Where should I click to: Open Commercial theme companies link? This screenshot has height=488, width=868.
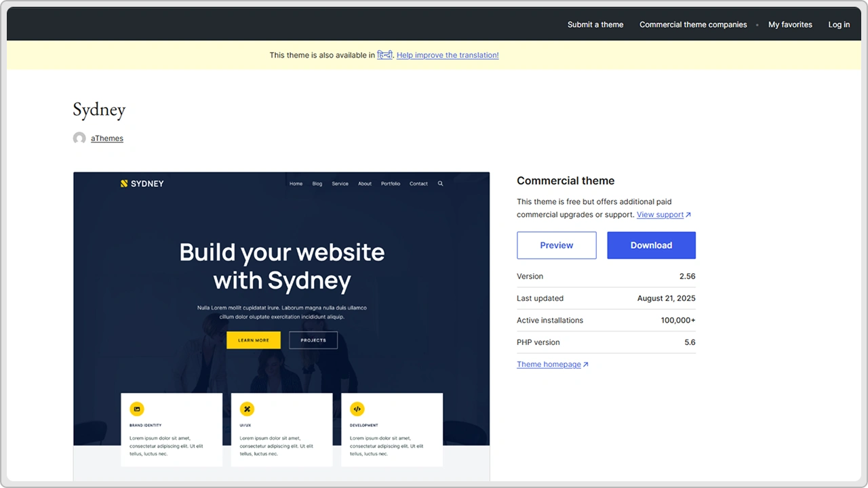(x=693, y=24)
